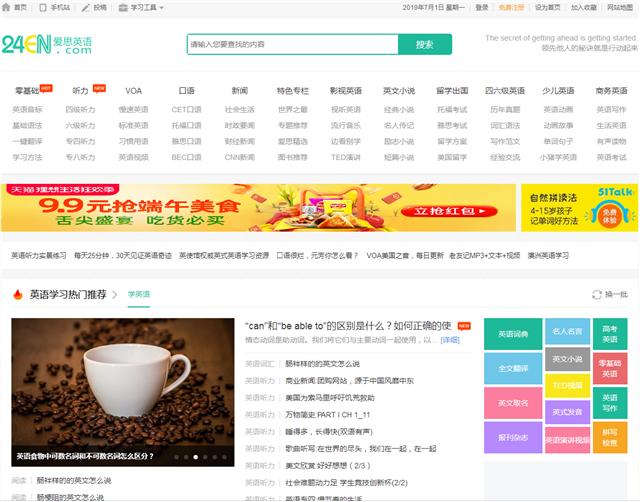The width and height of the screenshot is (640, 502).
Task: Click the 登录 login link
Action: 482,8
